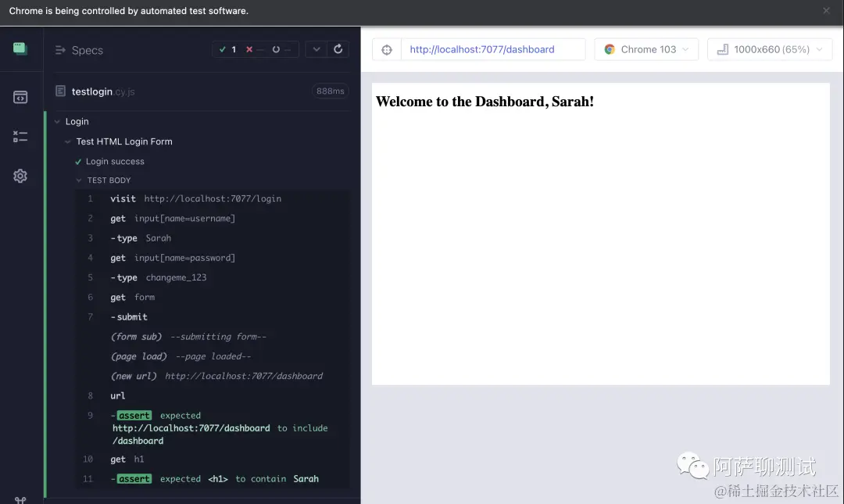Click the failed tests X count
844x504 pixels.
tap(255, 49)
